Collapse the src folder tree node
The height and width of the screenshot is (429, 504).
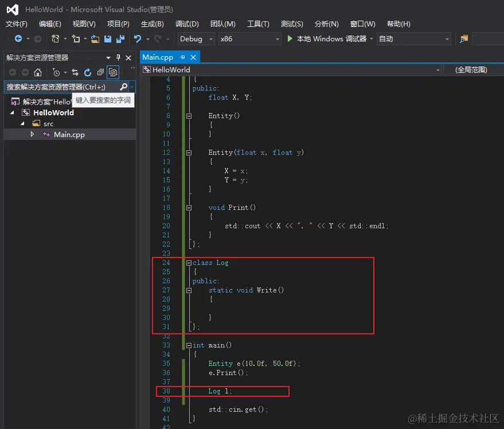pyautogui.click(x=22, y=123)
